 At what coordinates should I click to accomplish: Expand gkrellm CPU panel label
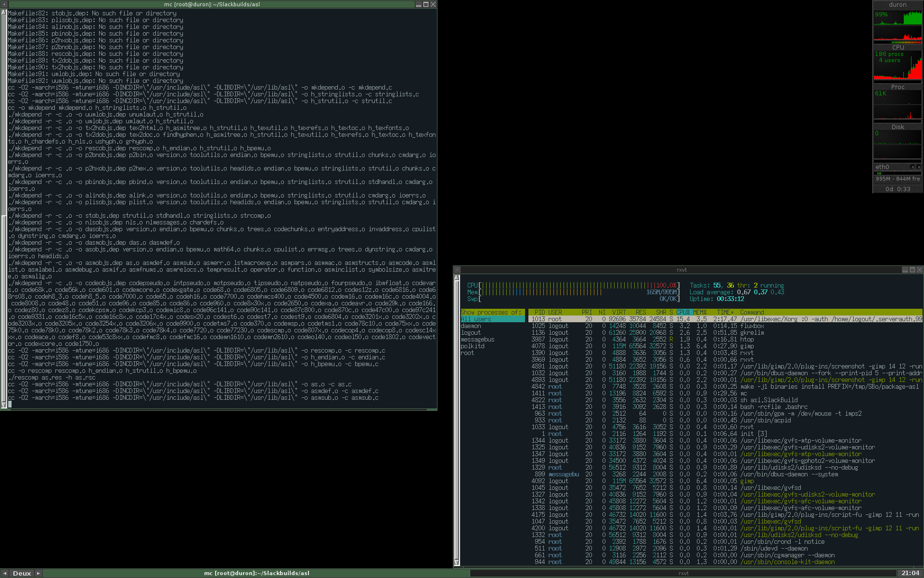tap(898, 48)
